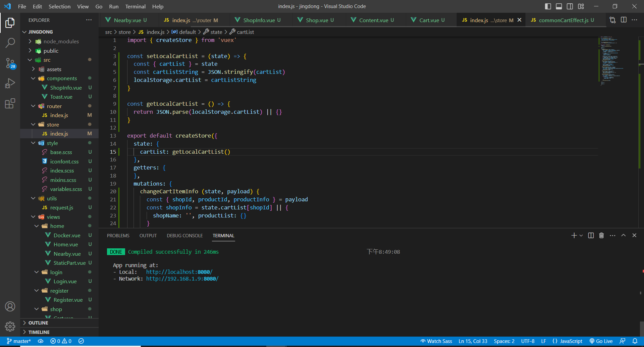The width and height of the screenshot is (644, 347).
Task: Click Go Live in status bar
Action: pos(601,341)
